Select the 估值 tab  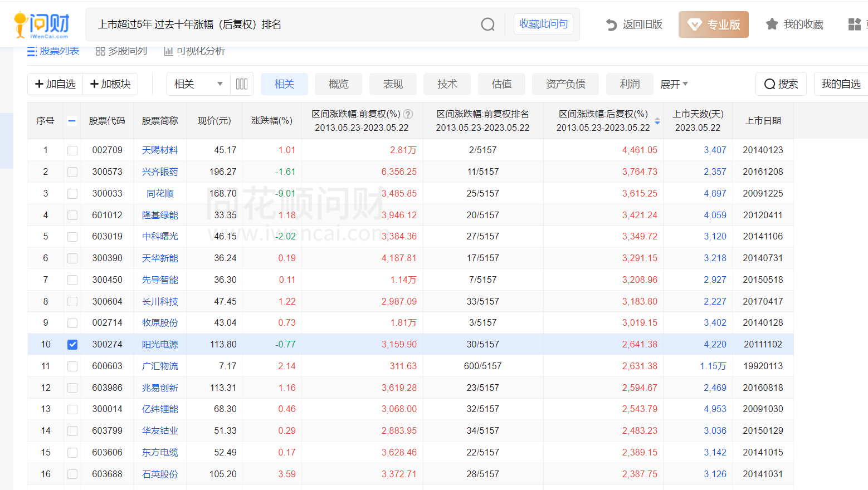click(501, 84)
